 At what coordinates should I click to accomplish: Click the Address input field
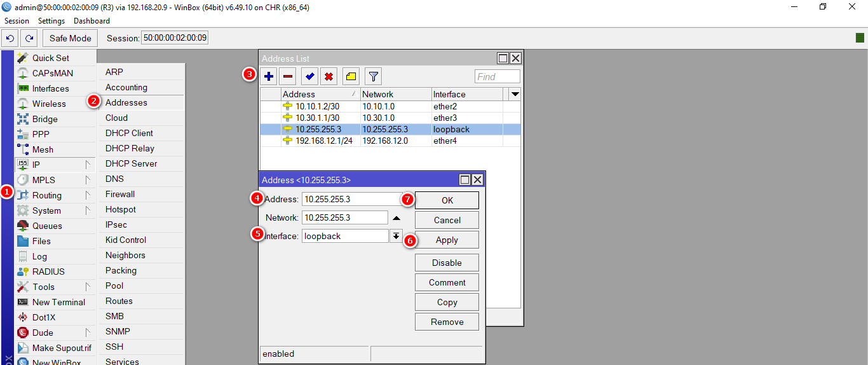(351, 199)
